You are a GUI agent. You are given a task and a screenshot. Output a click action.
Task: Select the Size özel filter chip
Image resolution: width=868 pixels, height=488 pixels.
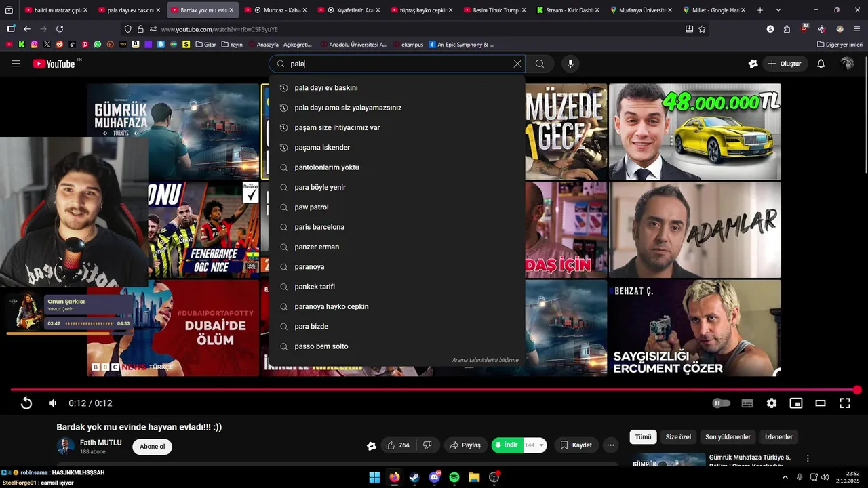click(x=678, y=437)
